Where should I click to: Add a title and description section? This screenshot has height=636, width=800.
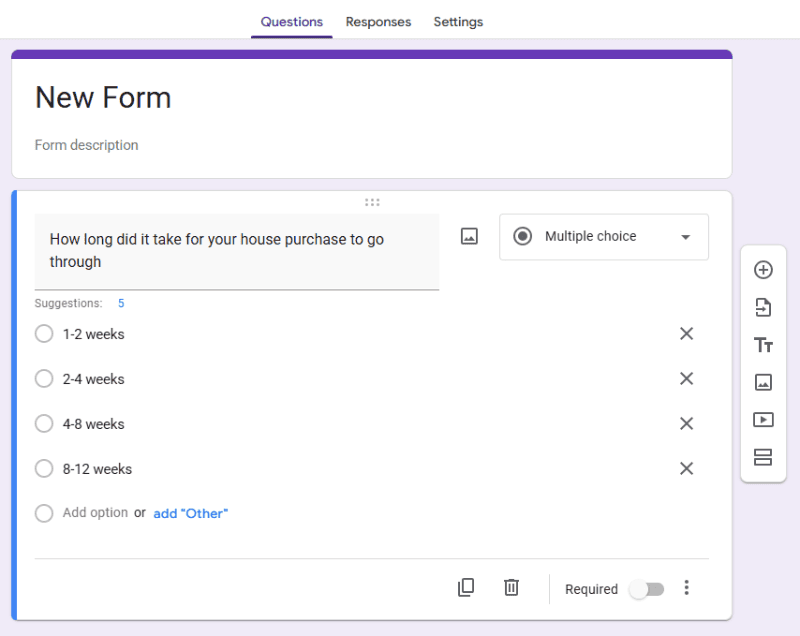[x=763, y=345]
